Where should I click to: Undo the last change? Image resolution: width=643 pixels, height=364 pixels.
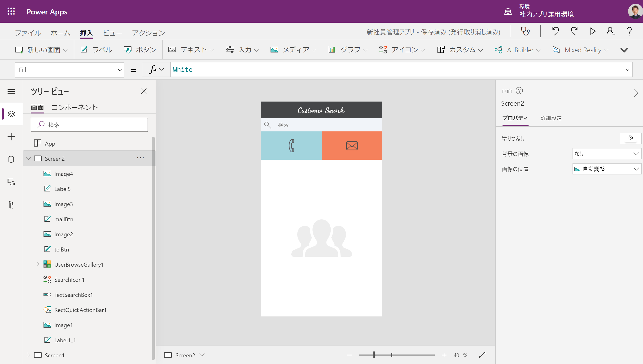(556, 31)
